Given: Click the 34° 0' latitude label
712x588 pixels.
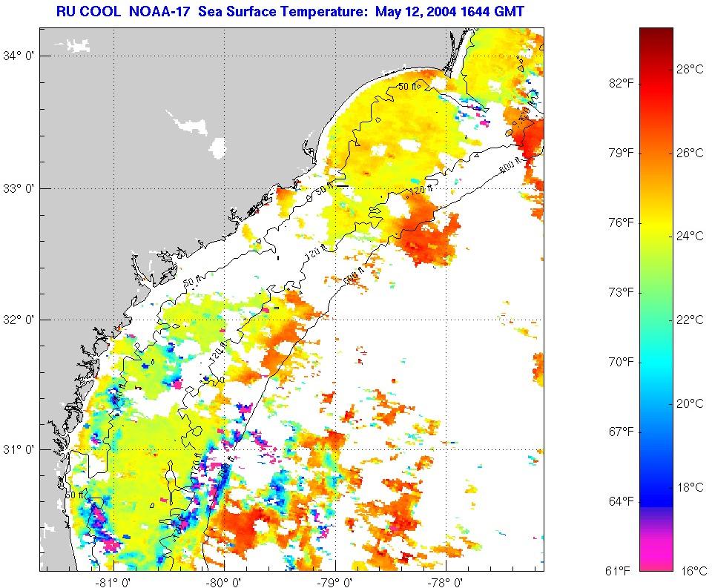Looking at the screenshot, I should point(18,56).
